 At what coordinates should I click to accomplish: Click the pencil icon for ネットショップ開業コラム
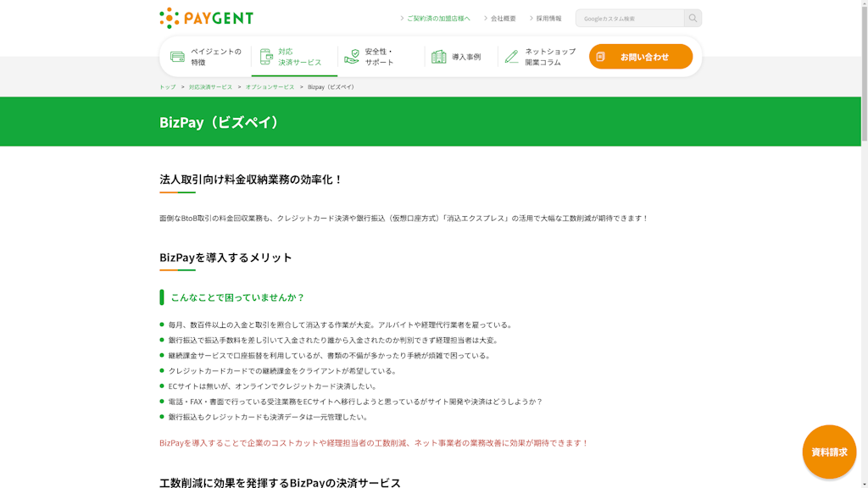coord(511,57)
